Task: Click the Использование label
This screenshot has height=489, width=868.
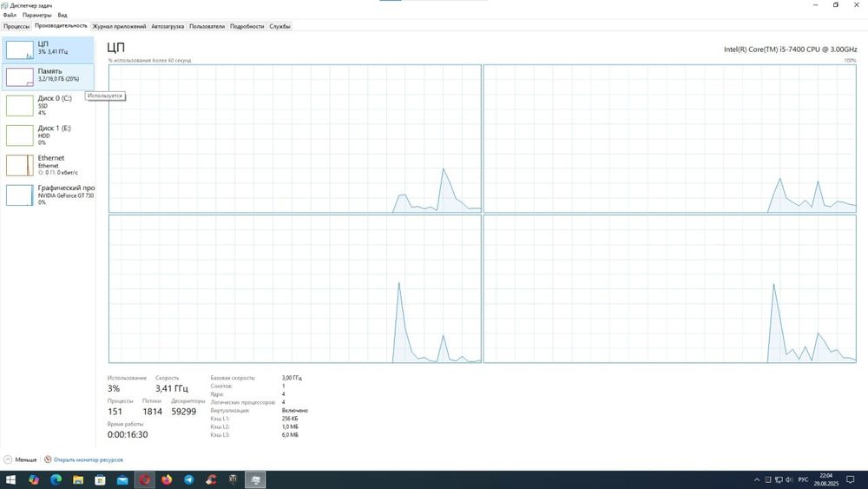Action: [x=127, y=378]
